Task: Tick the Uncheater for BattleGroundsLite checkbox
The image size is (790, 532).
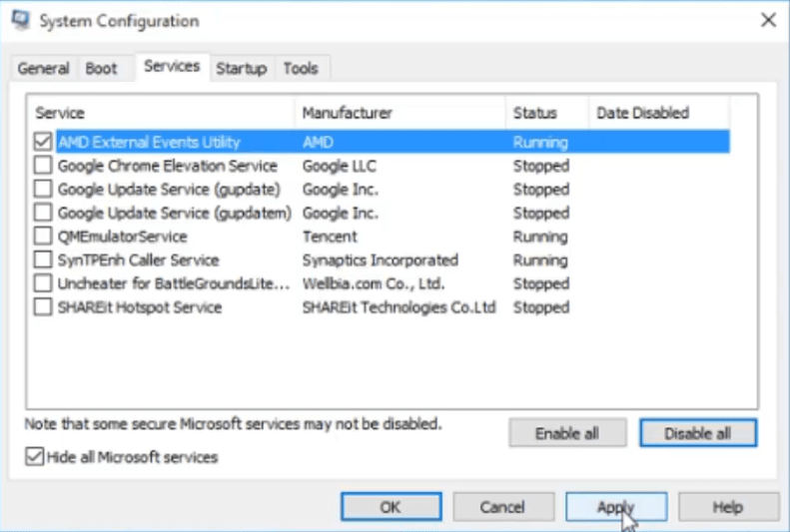Action: click(x=43, y=283)
